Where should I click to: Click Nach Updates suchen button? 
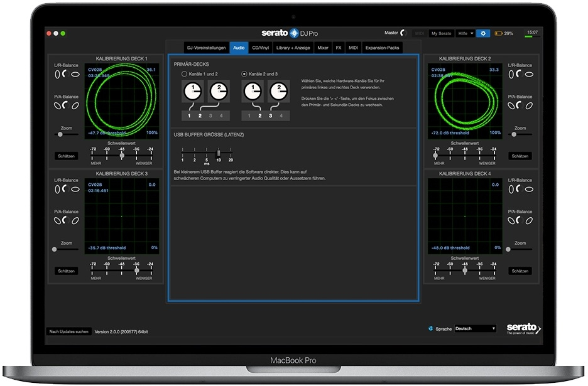point(68,331)
